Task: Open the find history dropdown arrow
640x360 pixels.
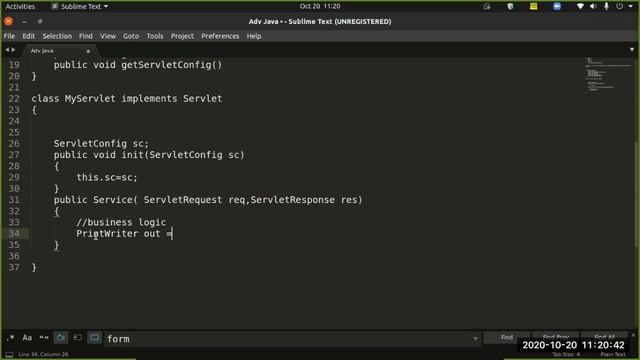Action: click(x=475, y=338)
